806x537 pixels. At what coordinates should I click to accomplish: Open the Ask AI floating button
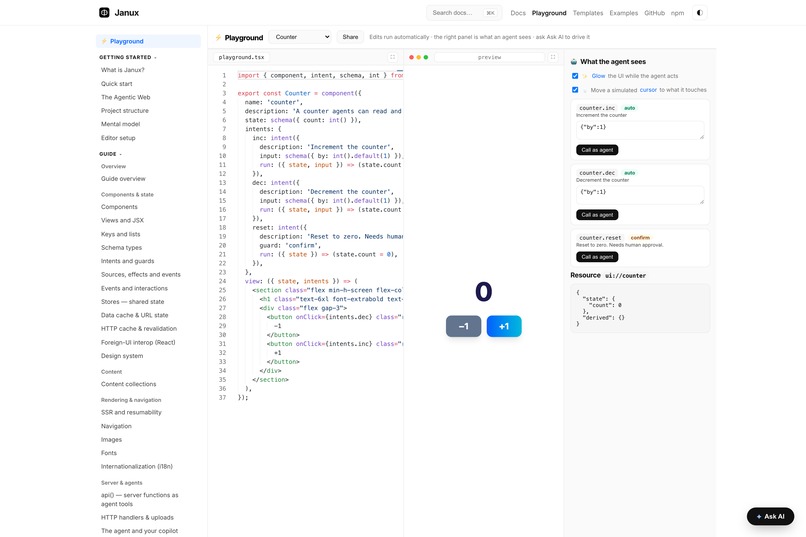coord(770,516)
